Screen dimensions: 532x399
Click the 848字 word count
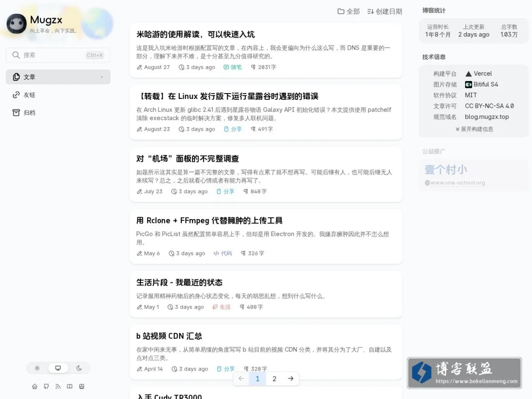258,192
